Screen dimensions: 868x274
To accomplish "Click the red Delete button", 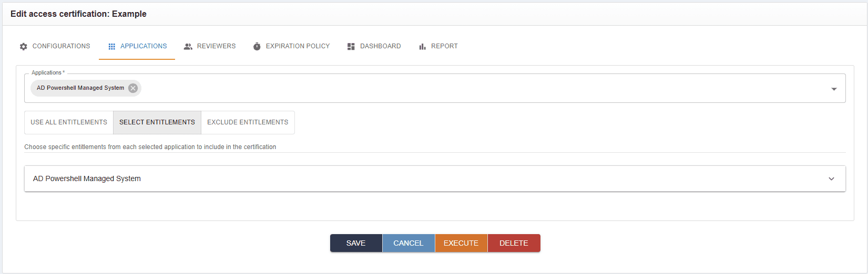I will click(x=514, y=243).
